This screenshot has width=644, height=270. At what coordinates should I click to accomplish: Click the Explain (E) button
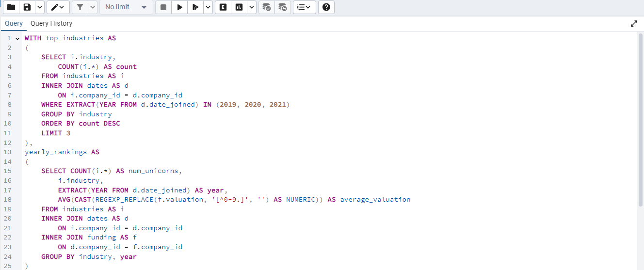223,7
